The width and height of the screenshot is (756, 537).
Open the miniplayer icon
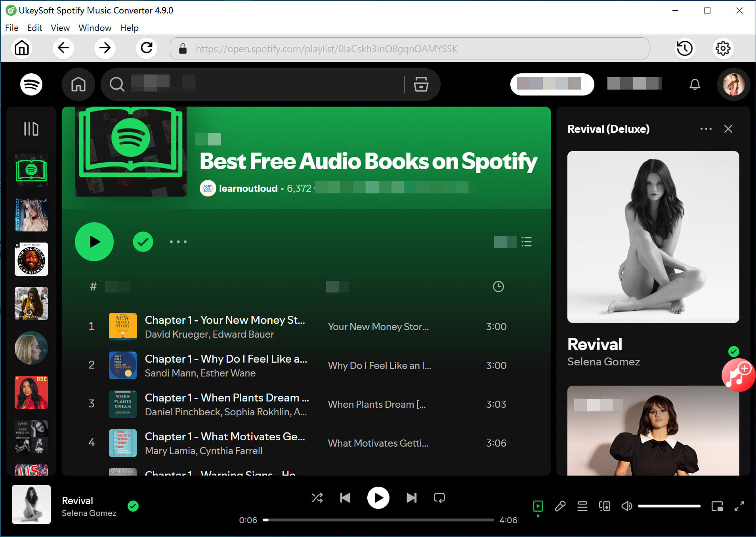(717, 506)
